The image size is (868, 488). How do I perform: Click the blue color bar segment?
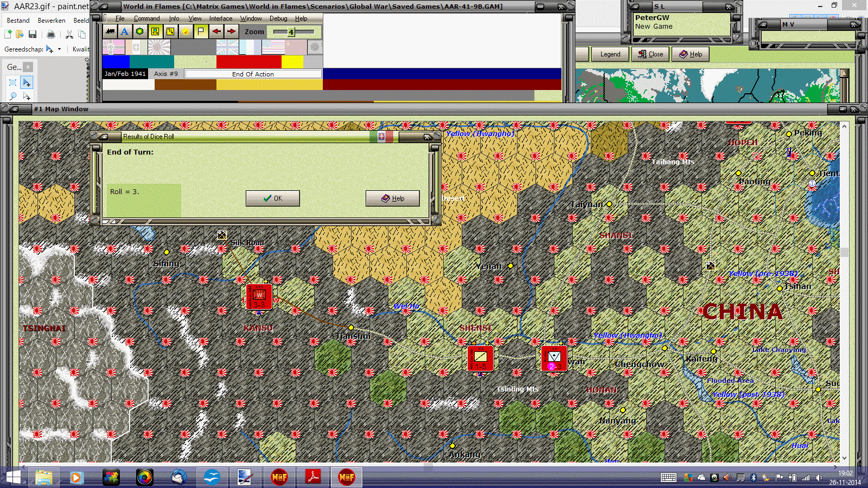(x=116, y=62)
